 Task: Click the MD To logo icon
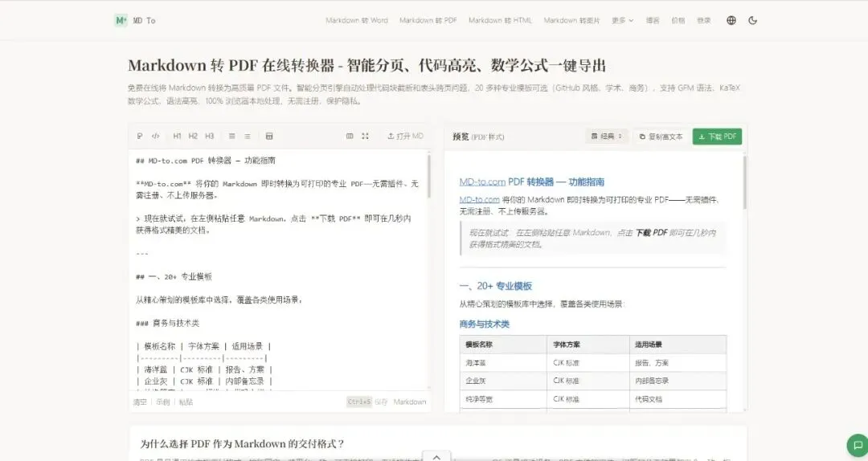(x=121, y=20)
